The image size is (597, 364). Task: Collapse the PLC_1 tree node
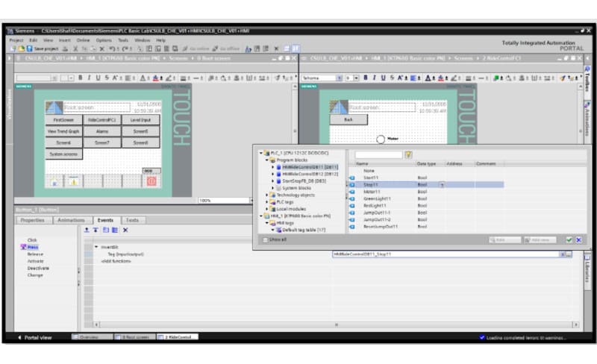[261, 153]
